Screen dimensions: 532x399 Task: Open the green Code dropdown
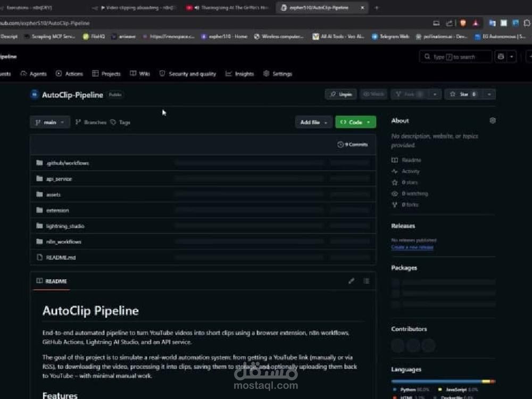355,122
